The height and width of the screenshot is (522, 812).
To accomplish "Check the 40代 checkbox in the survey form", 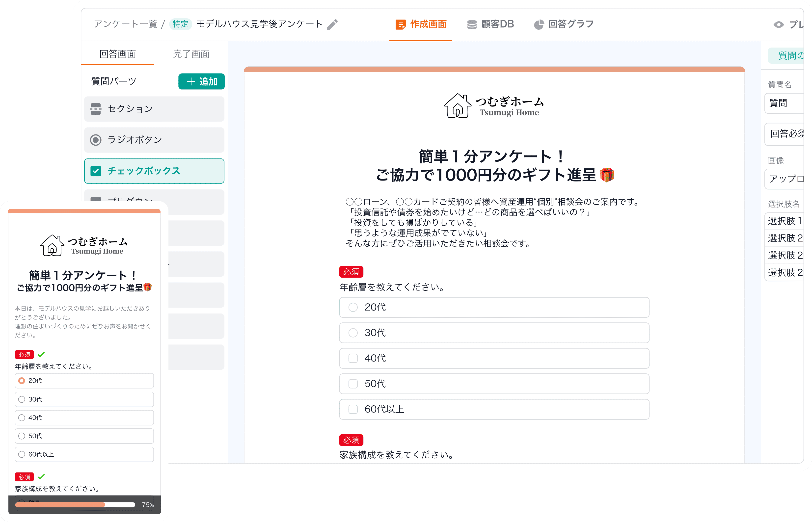I will (x=353, y=358).
